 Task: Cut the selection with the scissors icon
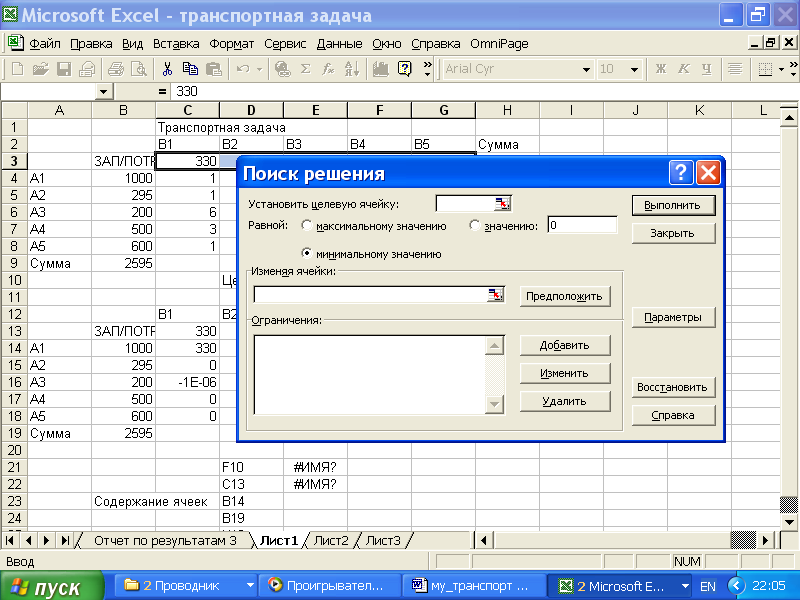pyautogui.click(x=167, y=68)
